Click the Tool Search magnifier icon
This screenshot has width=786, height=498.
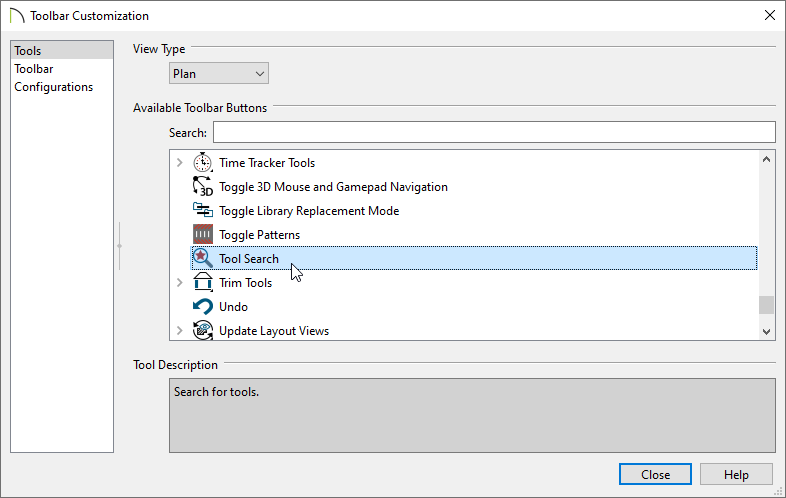click(203, 259)
